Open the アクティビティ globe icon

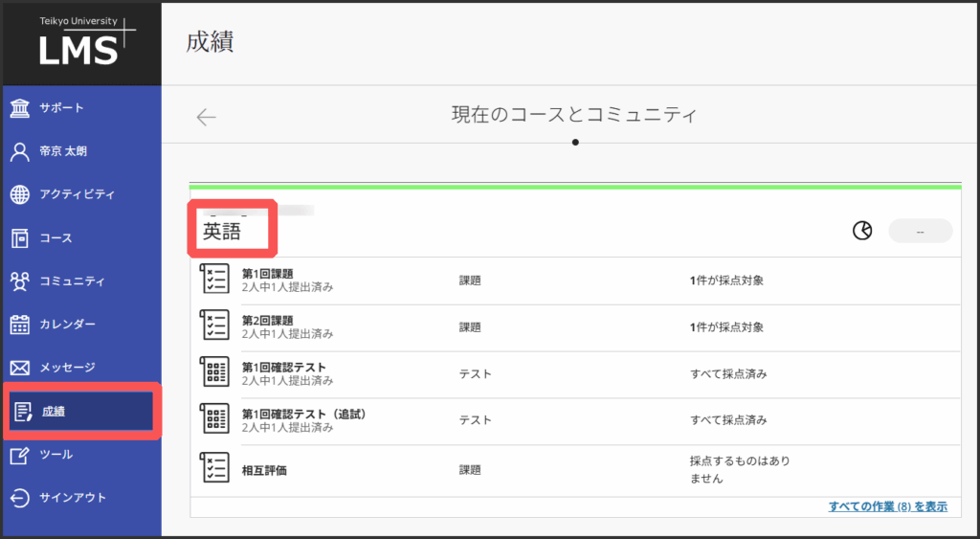pos(20,194)
